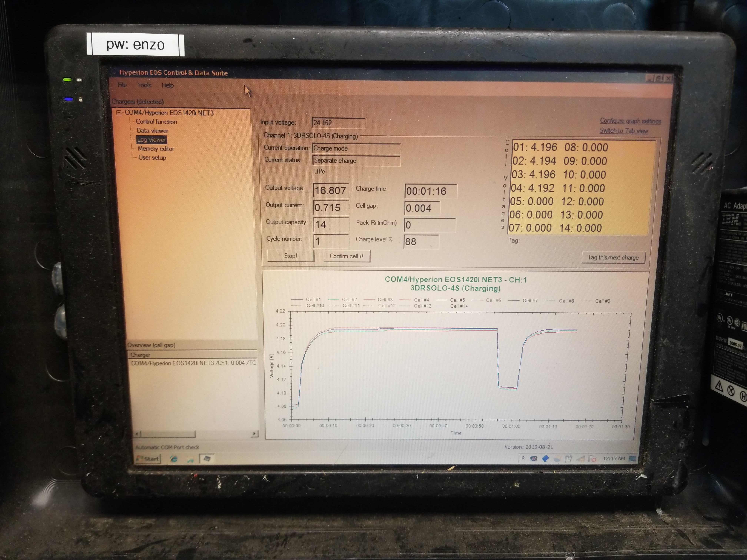The image size is (747, 560).
Task: Click the 12:13 AM taskbar clock
Action: pos(614,458)
